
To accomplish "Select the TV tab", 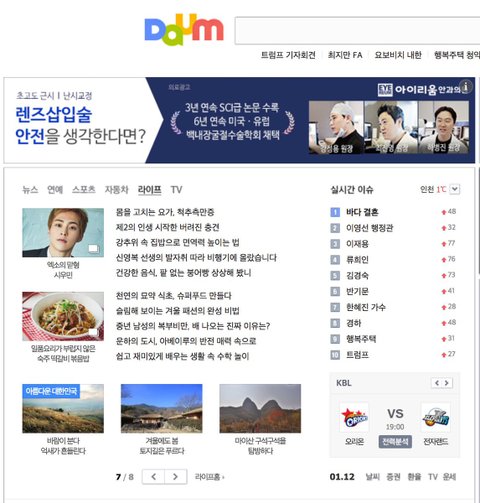I will (x=176, y=190).
